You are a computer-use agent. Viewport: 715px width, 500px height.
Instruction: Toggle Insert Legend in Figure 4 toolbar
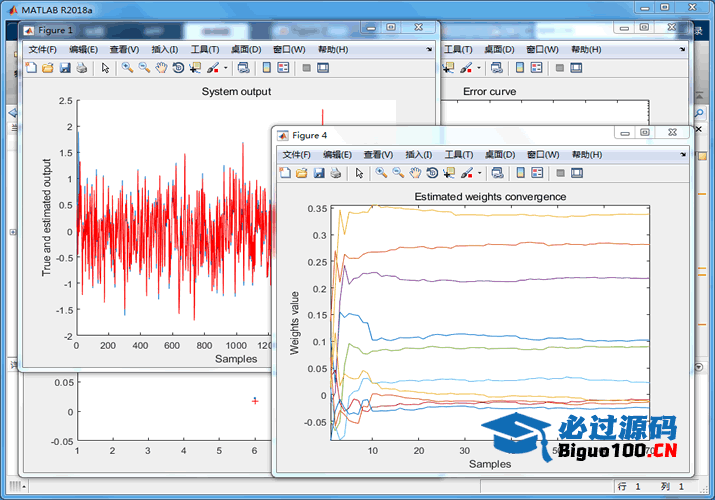click(x=537, y=173)
